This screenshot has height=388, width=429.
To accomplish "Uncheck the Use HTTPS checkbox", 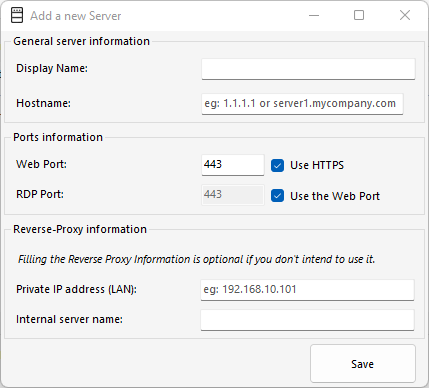I will tap(277, 165).
